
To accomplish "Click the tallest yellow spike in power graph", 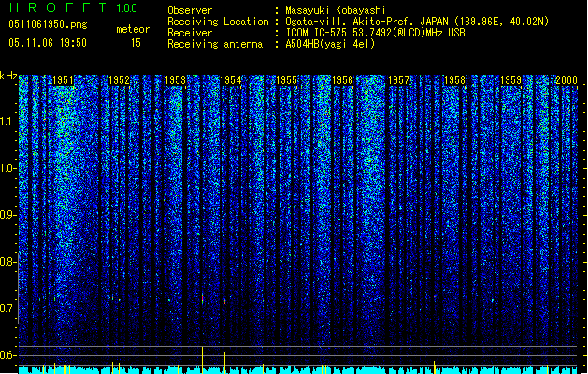I will 203,360.
